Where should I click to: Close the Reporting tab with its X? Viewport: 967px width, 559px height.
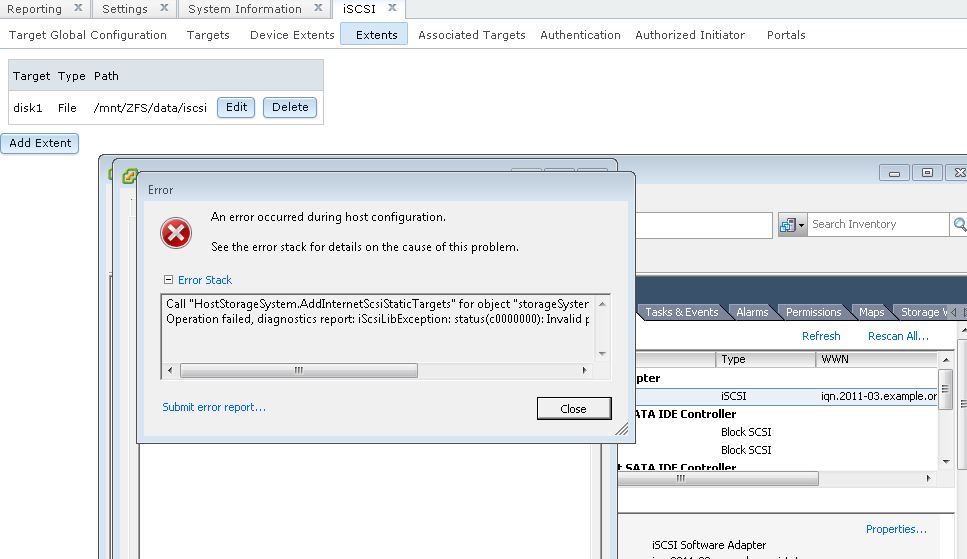[x=78, y=8]
